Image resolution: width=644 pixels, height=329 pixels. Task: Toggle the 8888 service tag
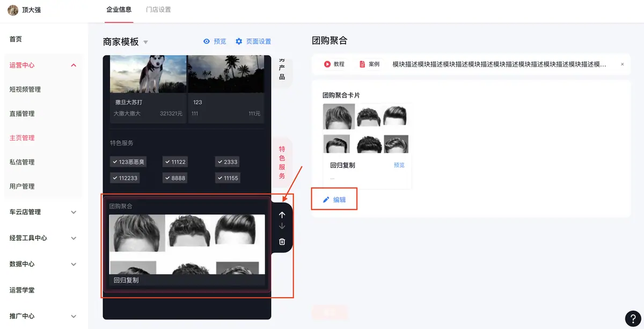175,178
